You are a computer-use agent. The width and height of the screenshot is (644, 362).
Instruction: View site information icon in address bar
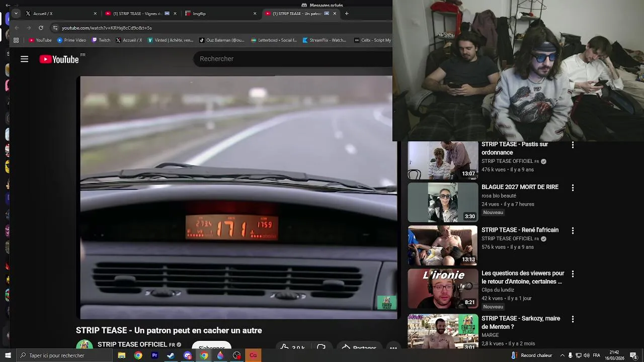point(55,28)
